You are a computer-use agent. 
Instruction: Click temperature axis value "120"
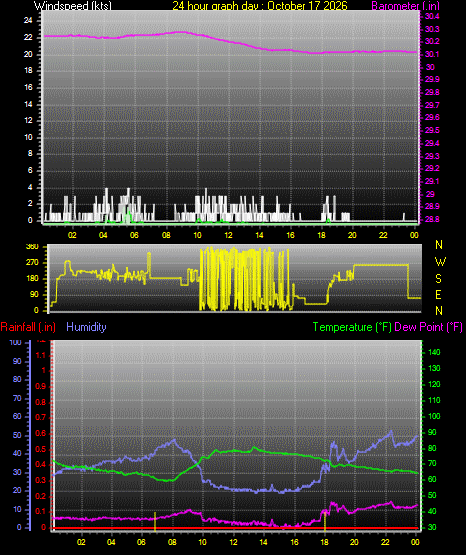(434, 384)
